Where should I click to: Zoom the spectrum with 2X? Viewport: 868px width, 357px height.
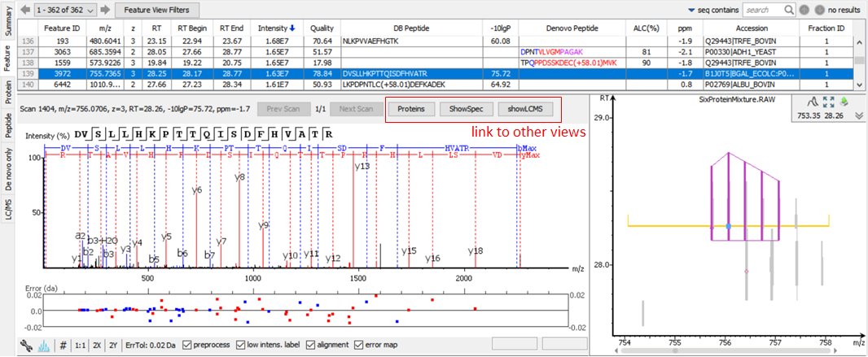97,345
